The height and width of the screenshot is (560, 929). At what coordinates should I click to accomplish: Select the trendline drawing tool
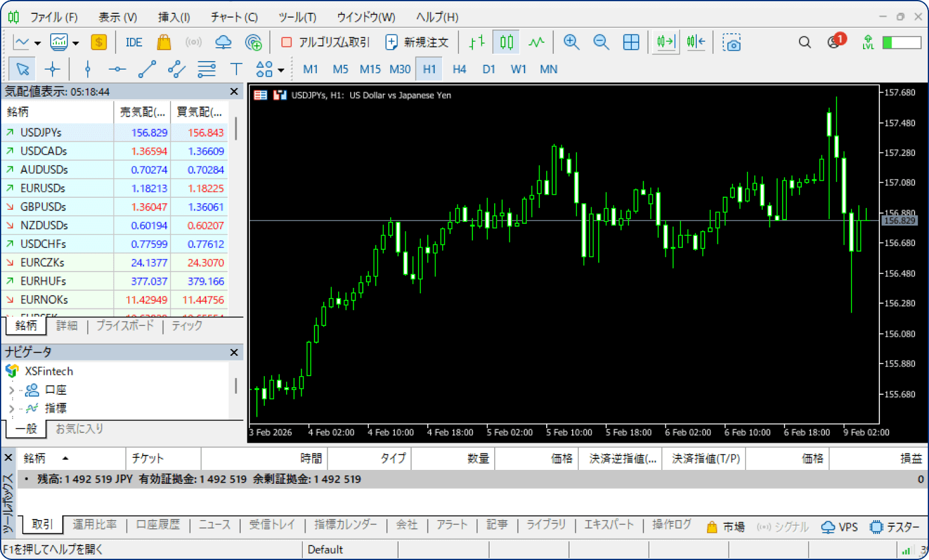pyautogui.click(x=147, y=70)
